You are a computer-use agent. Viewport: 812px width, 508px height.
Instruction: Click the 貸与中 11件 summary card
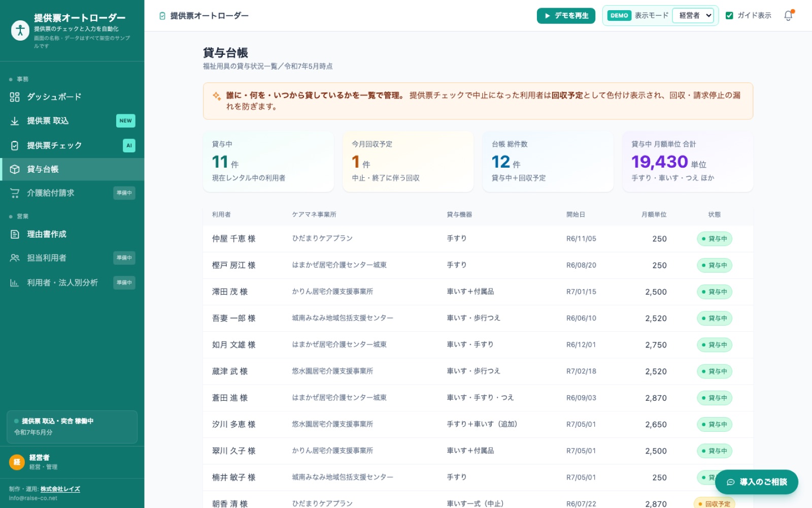tap(268, 162)
